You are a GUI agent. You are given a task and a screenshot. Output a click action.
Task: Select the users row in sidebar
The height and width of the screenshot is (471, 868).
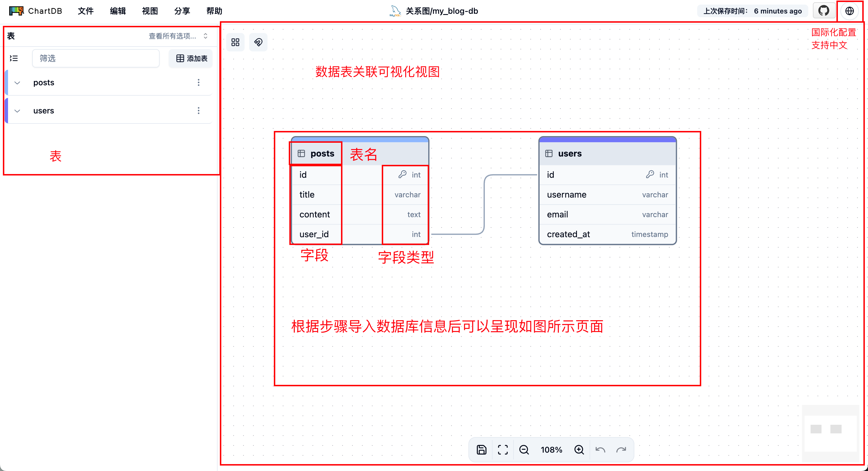pyautogui.click(x=109, y=111)
